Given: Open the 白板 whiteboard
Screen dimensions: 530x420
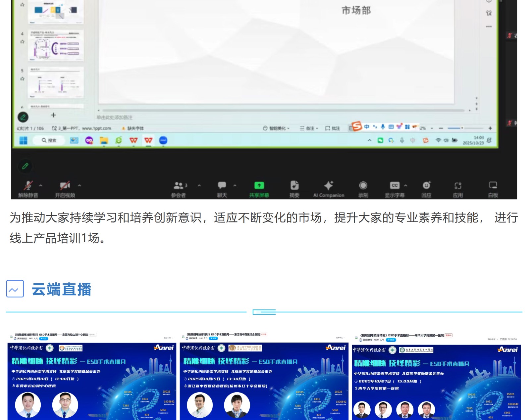Looking at the screenshot, I should point(493,186).
